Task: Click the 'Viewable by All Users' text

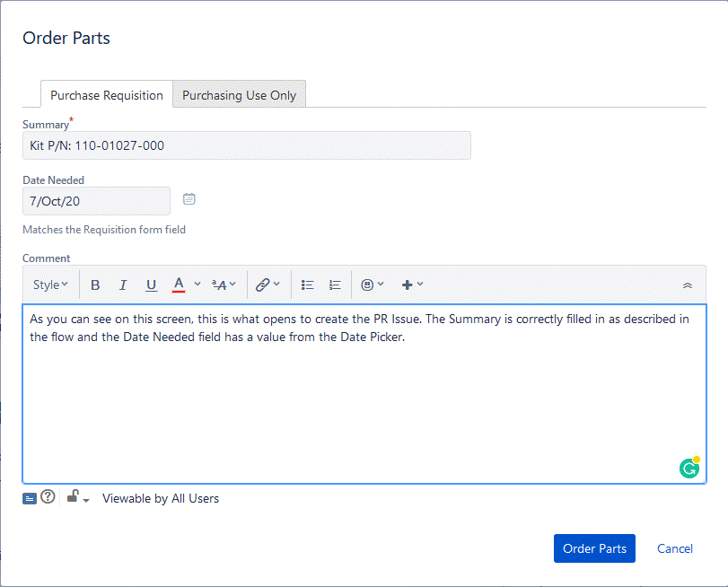Action: coord(161,498)
